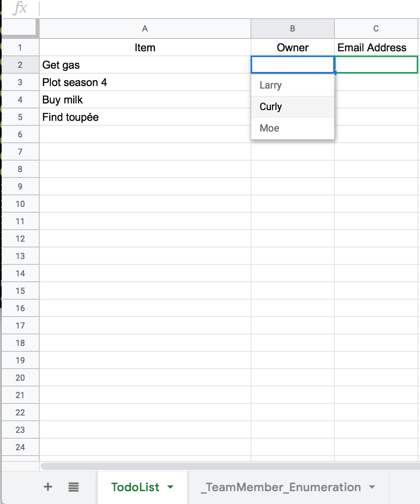
Task: Select the Find toupée cell
Action: (x=145, y=117)
